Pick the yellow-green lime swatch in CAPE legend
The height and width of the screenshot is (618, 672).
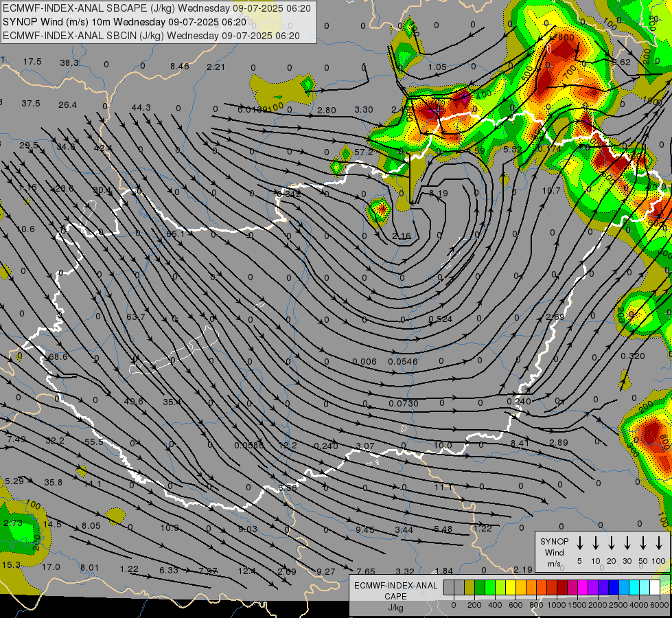click(500, 588)
